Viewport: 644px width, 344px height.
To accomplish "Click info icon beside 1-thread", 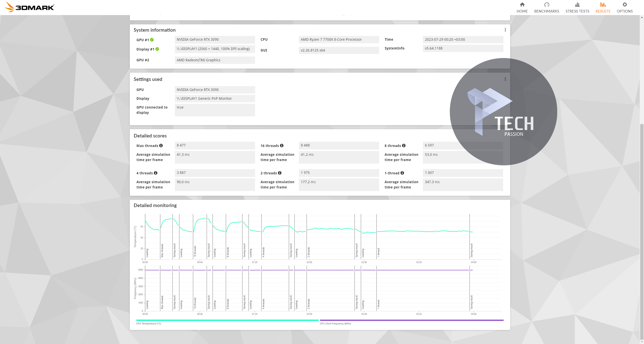I will [x=402, y=173].
